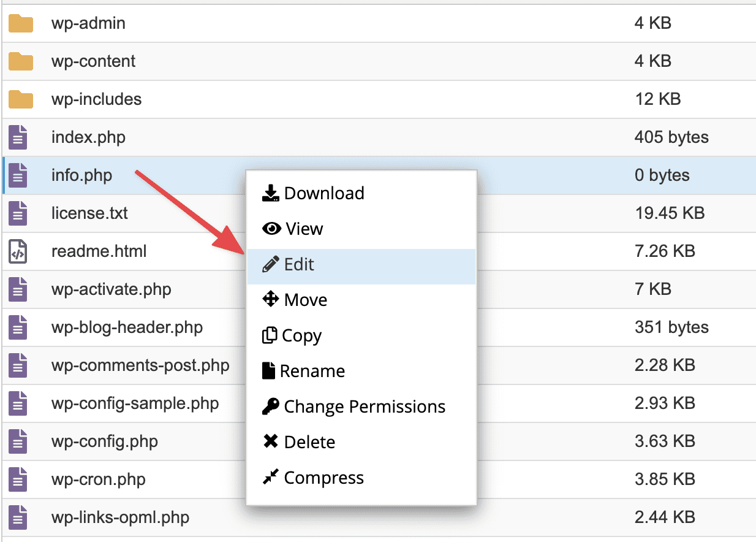The height and width of the screenshot is (542, 756).
Task: Choose View from the context menu
Action: tap(304, 228)
